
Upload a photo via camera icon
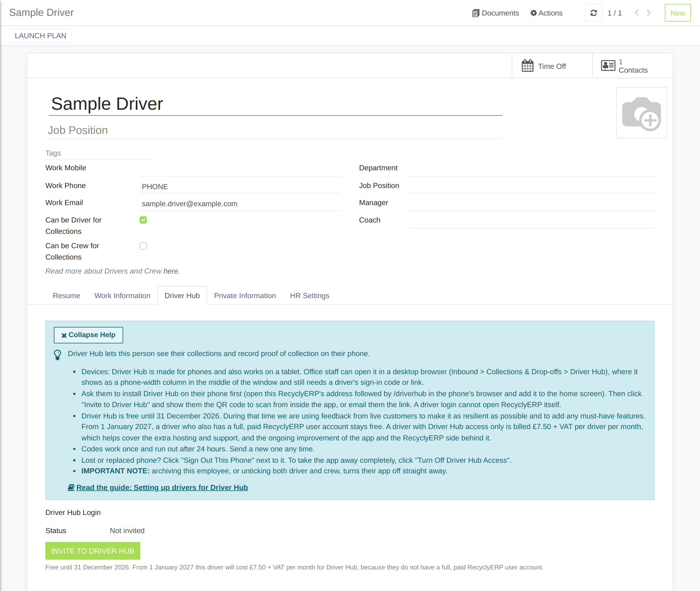641,113
